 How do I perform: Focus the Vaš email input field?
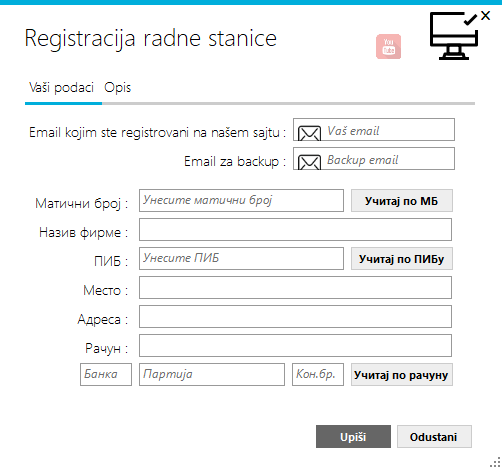374,130
